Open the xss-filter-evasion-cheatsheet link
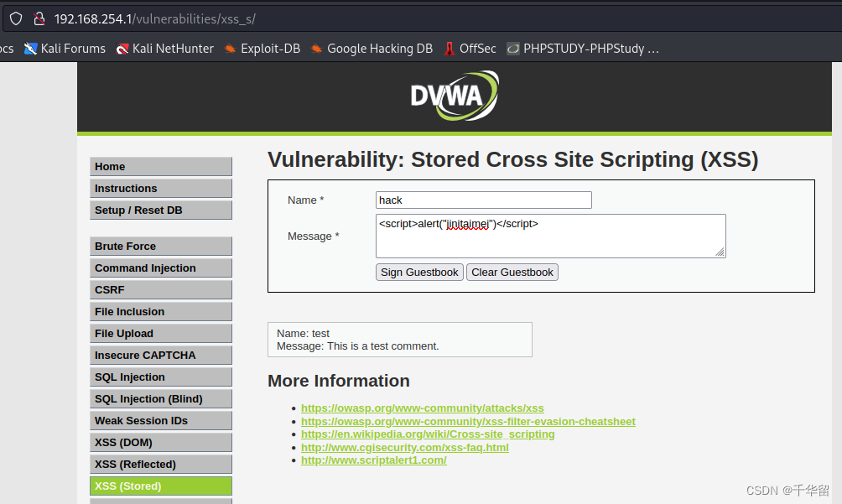The width and height of the screenshot is (842, 504). 468,421
